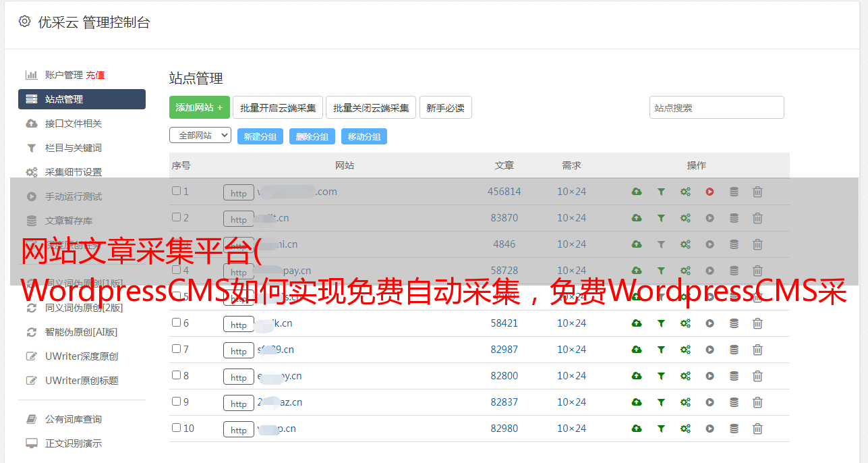Click the 删除分组 button
868x463 pixels.
pos(312,136)
